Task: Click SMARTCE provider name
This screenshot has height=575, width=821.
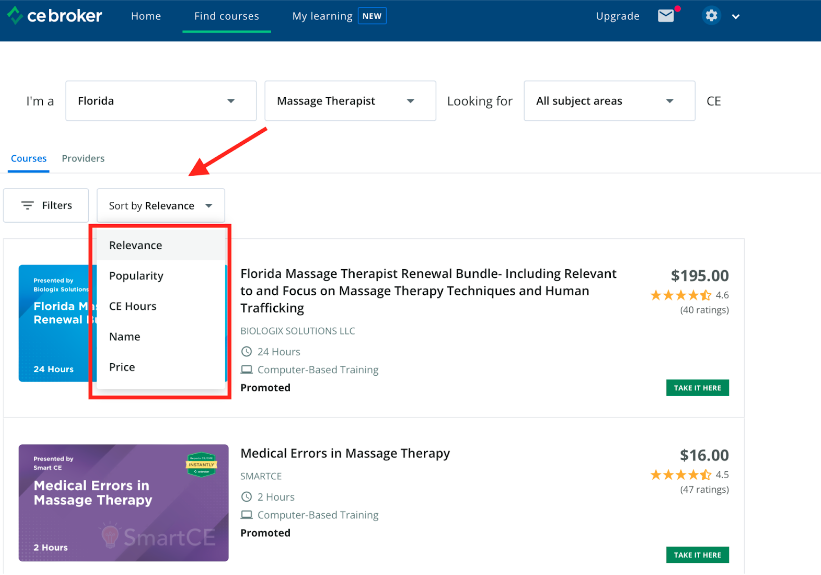Action: click(261, 476)
